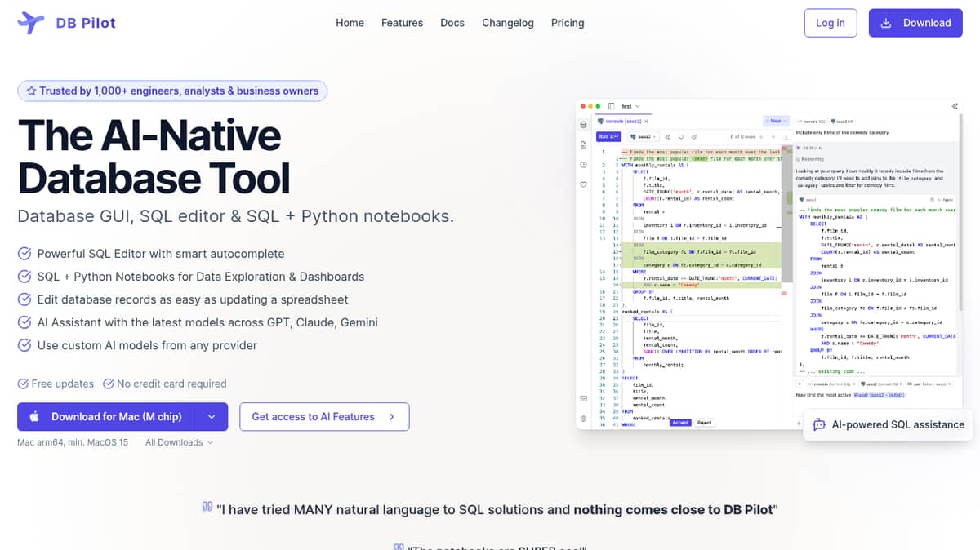Click Get access to AI Features
This screenshot has width=980, height=550.
point(324,416)
